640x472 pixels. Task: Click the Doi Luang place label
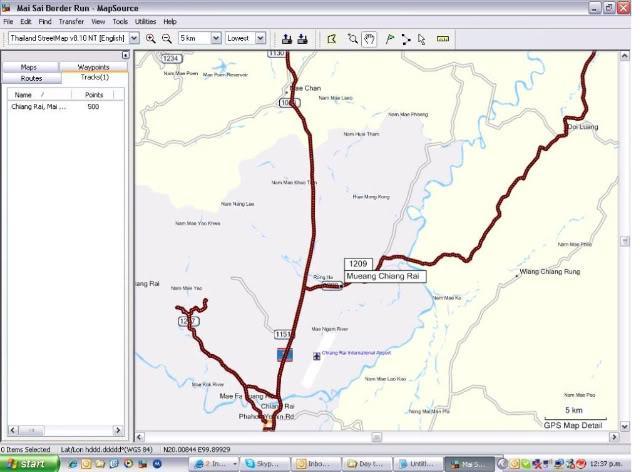tap(583, 127)
